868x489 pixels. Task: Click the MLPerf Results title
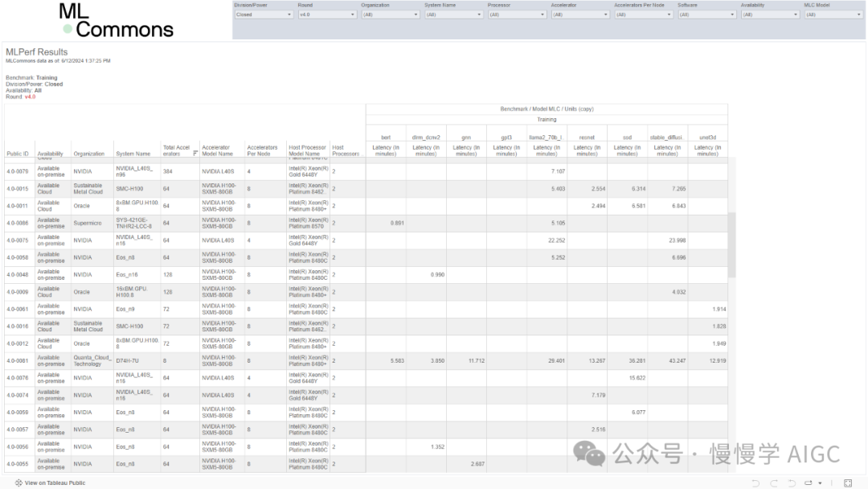click(36, 52)
